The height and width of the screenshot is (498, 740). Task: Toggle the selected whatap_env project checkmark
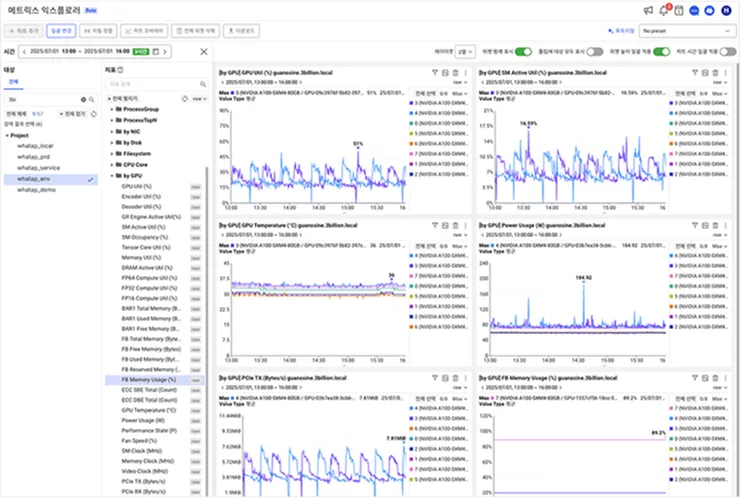point(90,179)
